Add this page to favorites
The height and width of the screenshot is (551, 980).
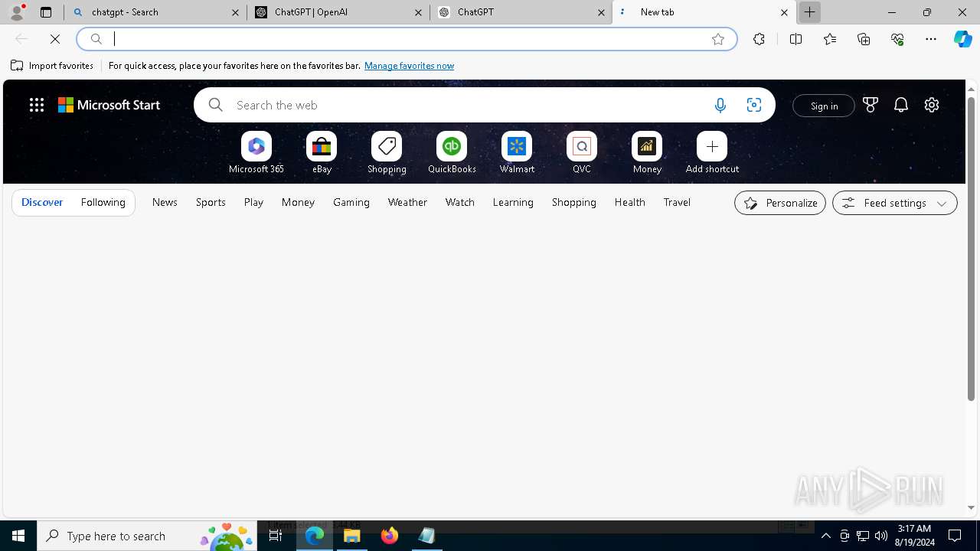718,39
